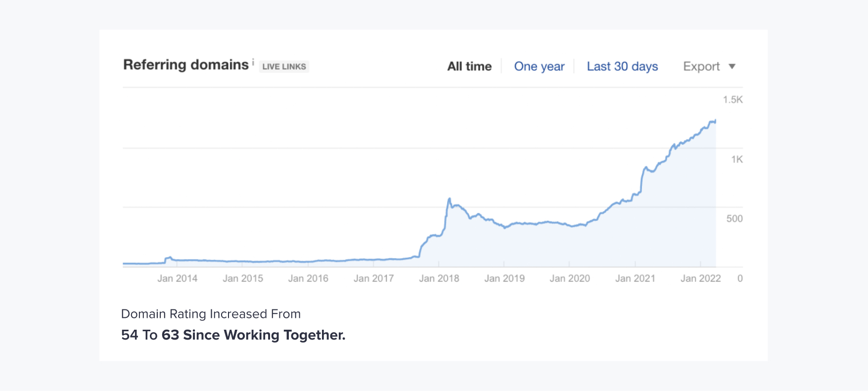Select the Jan 2016 axis label
The height and width of the screenshot is (391, 868).
click(x=308, y=278)
